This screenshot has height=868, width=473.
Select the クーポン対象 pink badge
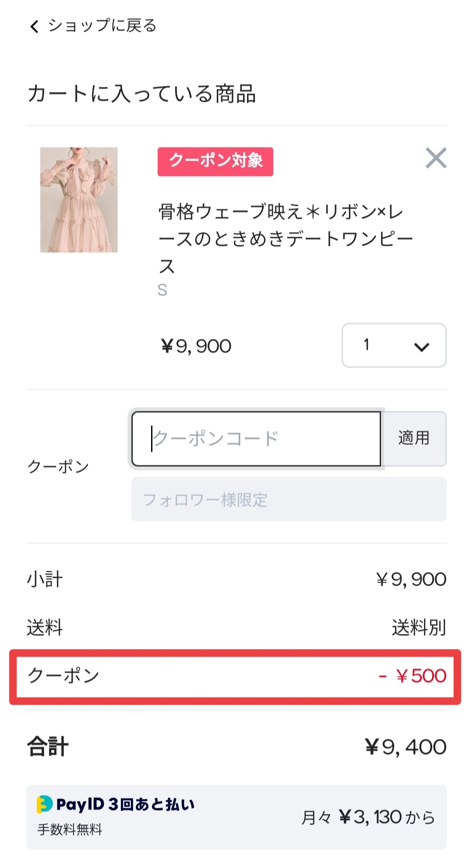tap(215, 162)
